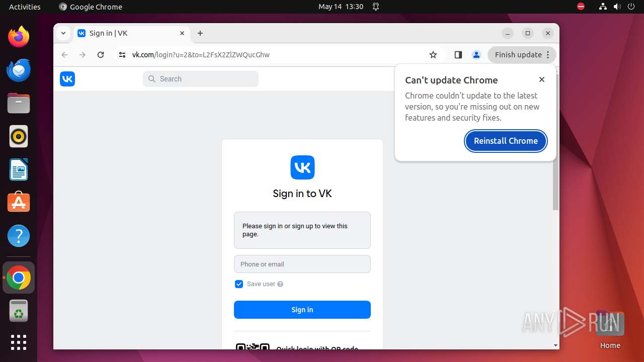
Task: Reload the page in Chrome
Action: 101,55
